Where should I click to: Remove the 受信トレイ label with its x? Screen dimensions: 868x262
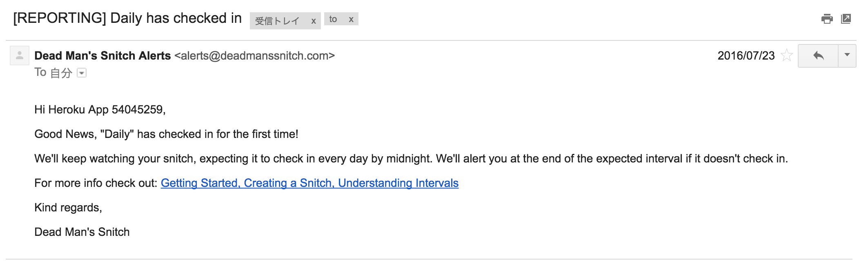[x=314, y=21]
